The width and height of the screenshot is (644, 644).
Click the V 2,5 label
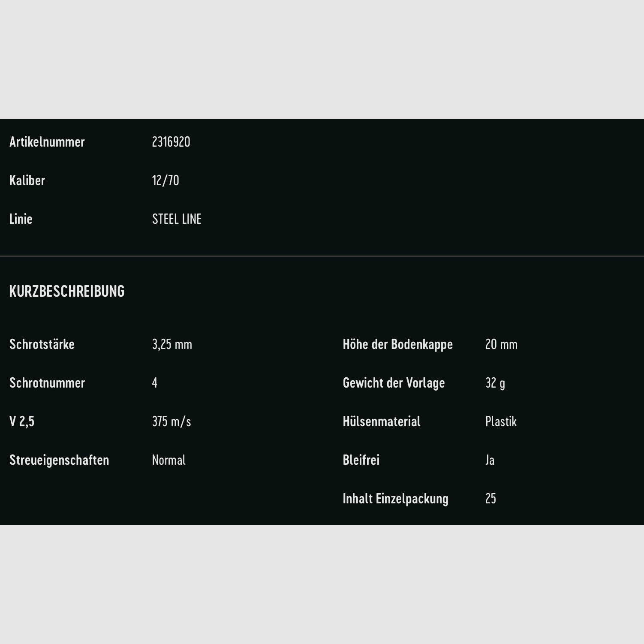tap(22, 421)
